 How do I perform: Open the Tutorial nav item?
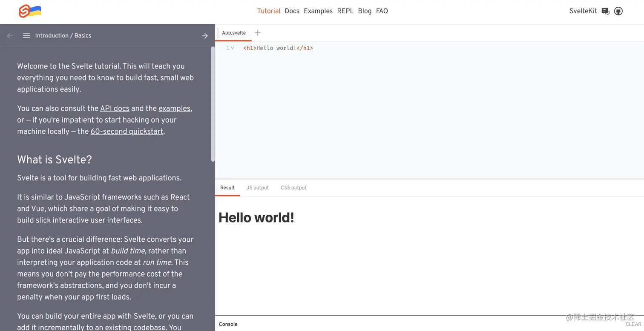click(x=269, y=11)
